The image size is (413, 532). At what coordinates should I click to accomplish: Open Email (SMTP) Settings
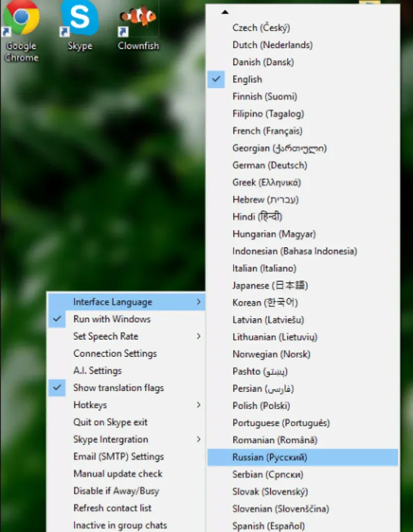[x=126, y=457]
